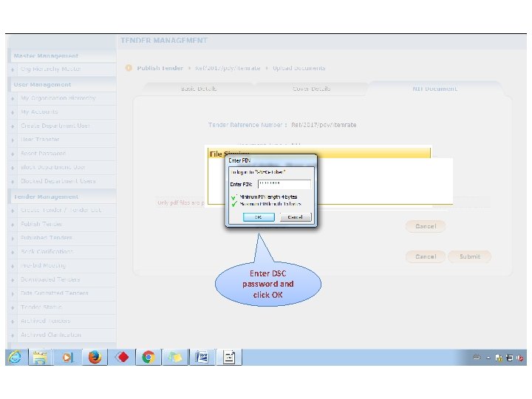Image resolution: width=532 pixels, height=399 pixels.
Task: Open Bids Submitted Tenders menu item
Action: [x=54, y=293]
